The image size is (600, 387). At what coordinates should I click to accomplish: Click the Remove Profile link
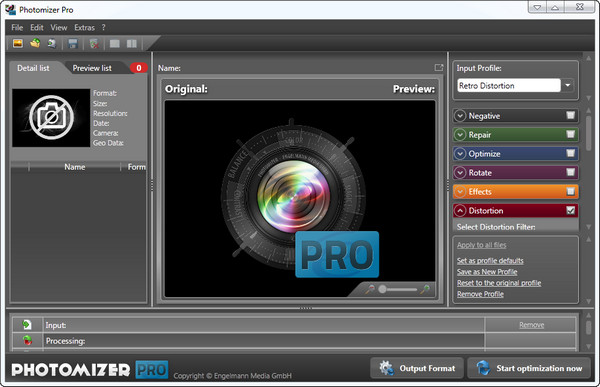point(480,294)
